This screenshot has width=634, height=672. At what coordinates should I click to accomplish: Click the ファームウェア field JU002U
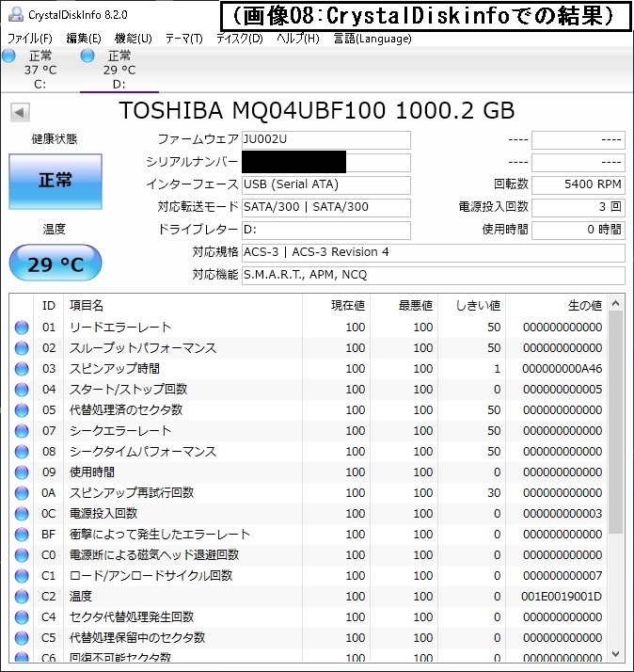coord(326,139)
